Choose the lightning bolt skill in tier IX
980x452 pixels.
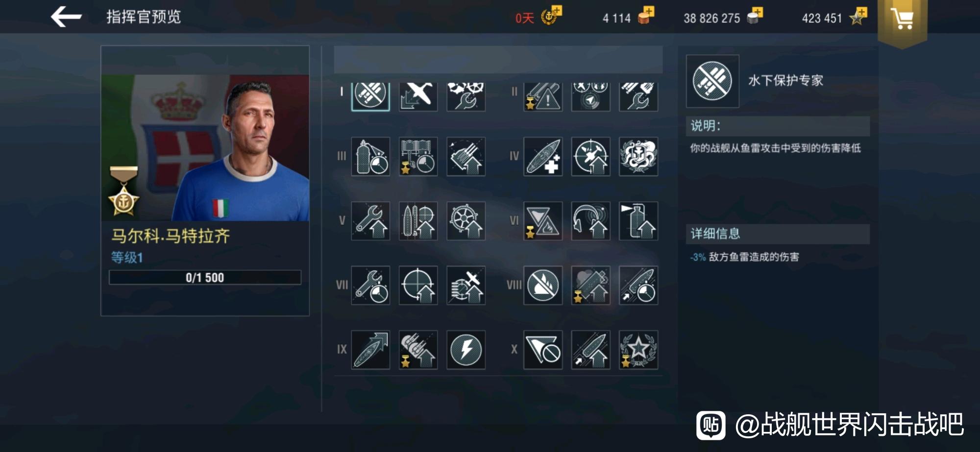[x=466, y=350]
